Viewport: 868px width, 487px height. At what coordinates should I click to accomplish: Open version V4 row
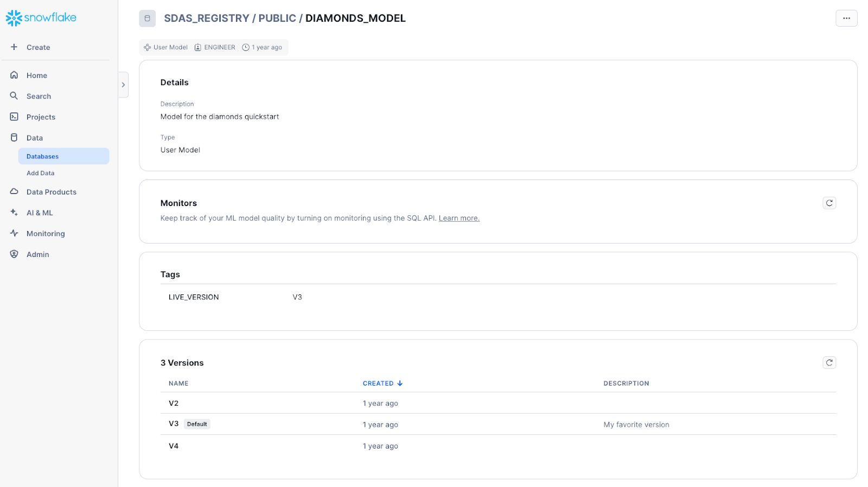pos(498,446)
